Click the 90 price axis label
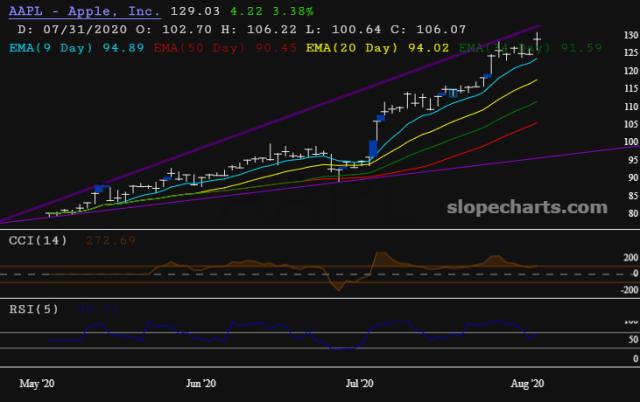640x402 pixels. tap(633, 178)
